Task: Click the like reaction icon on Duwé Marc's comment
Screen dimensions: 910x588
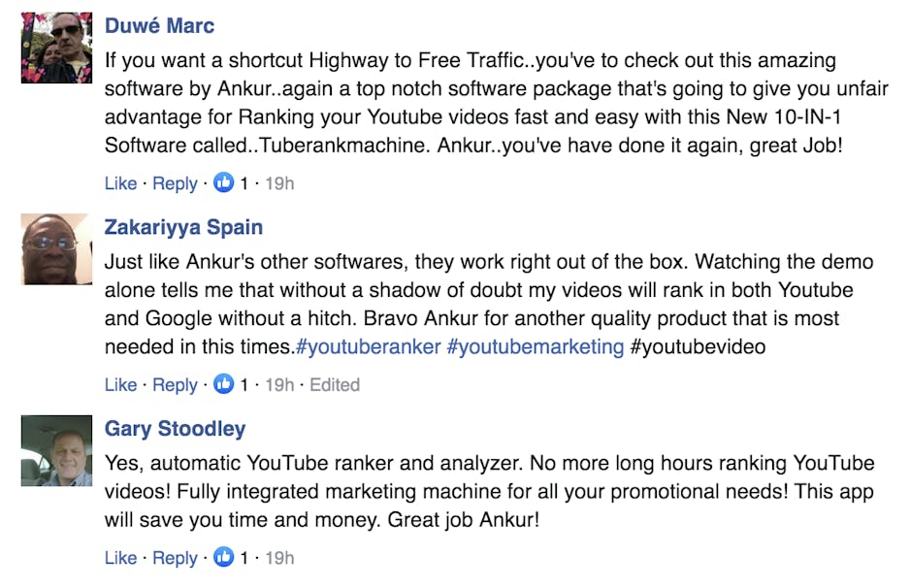Action: coord(224,182)
